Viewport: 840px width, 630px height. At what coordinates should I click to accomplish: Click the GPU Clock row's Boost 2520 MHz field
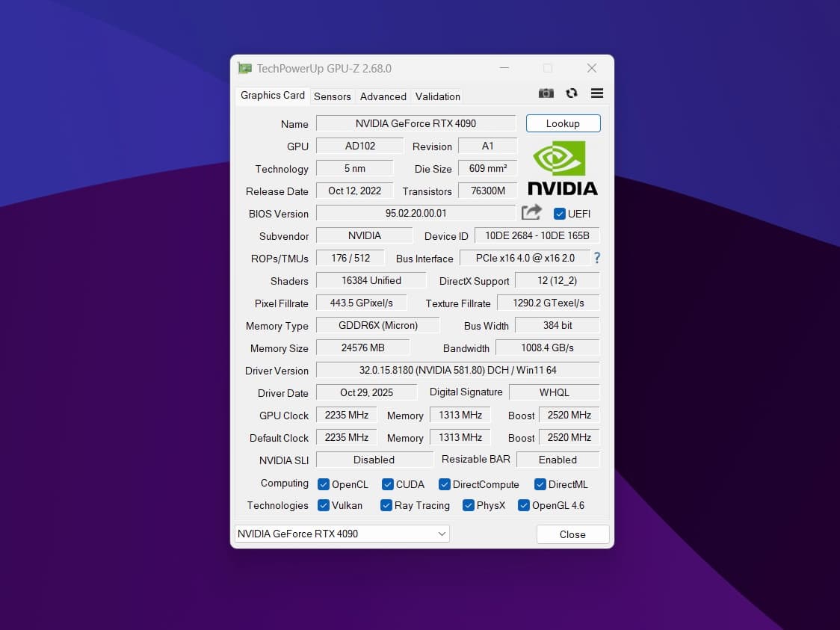[x=569, y=416]
